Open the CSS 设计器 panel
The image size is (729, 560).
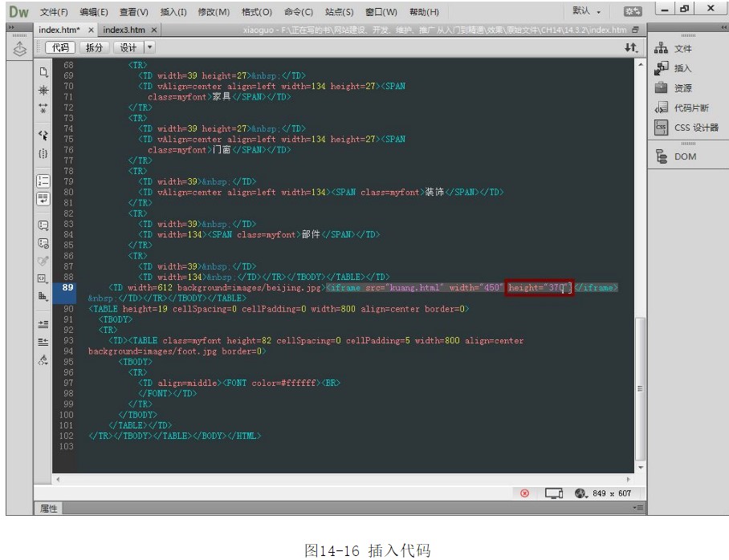pyautogui.click(x=694, y=128)
